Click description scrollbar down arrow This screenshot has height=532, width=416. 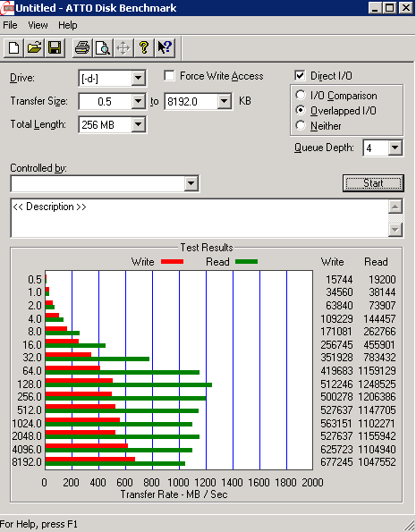pos(395,230)
